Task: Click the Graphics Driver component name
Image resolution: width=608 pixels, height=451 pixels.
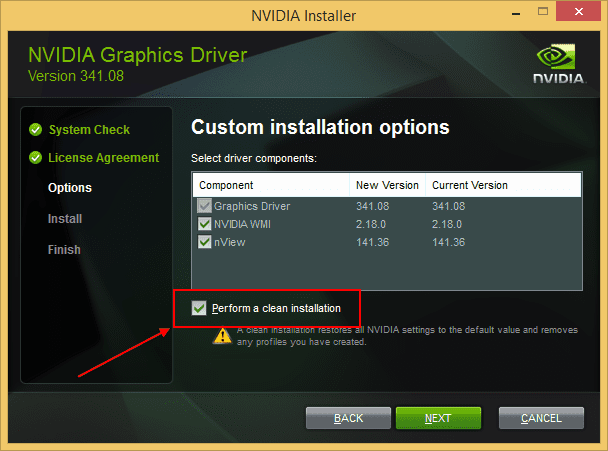Action: [252, 206]
